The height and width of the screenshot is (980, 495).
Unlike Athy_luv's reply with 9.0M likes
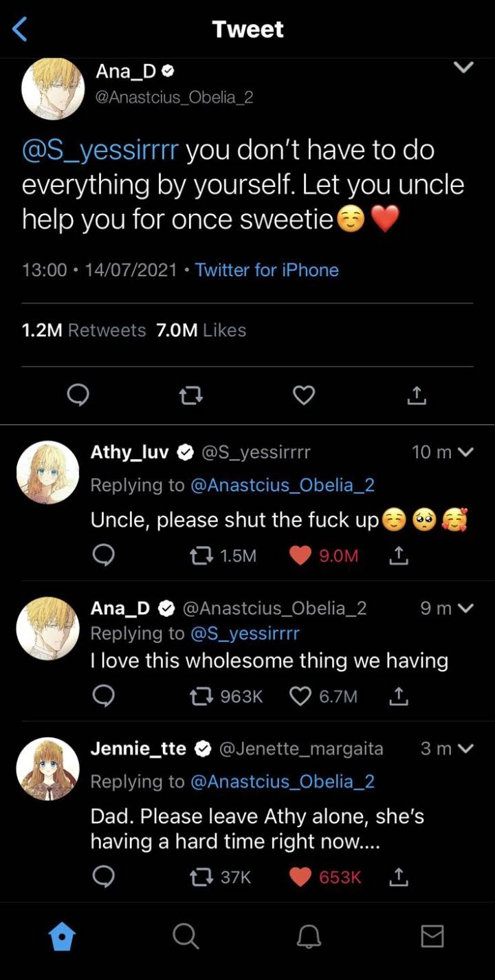pos(300,556)
